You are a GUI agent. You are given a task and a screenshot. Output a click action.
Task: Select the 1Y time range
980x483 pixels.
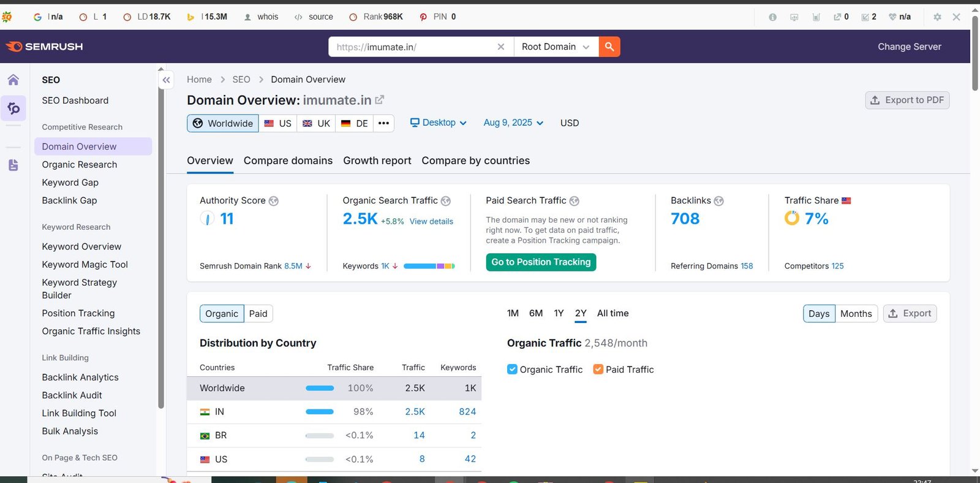point(559,313)
